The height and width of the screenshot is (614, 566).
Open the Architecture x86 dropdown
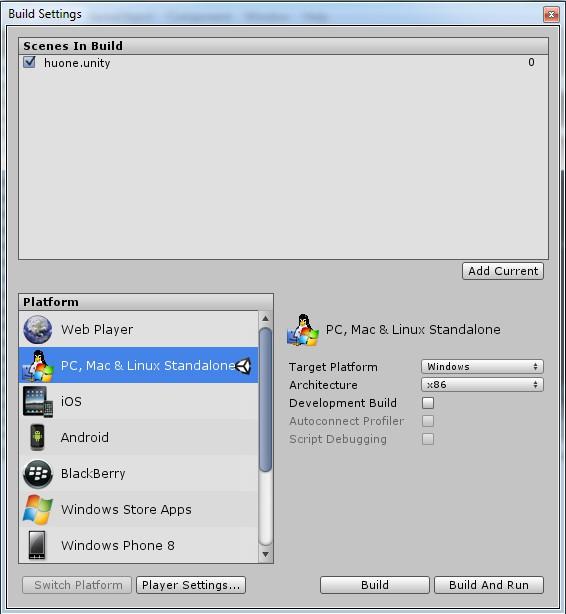[482, 385]
